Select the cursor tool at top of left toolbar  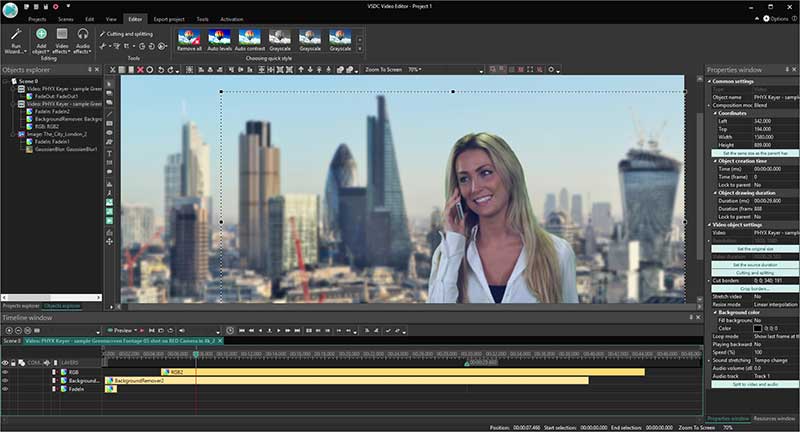click(109, 84)
